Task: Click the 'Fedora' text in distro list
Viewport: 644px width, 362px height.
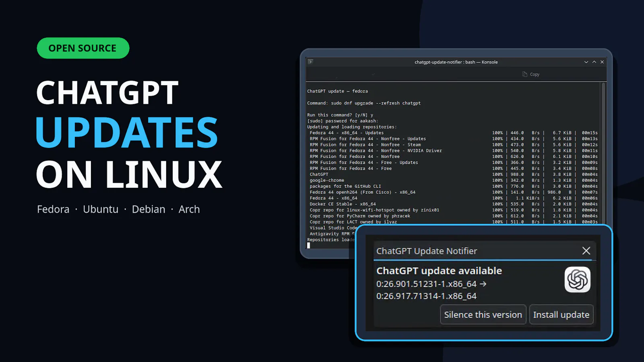Action: tap(53, 209)
